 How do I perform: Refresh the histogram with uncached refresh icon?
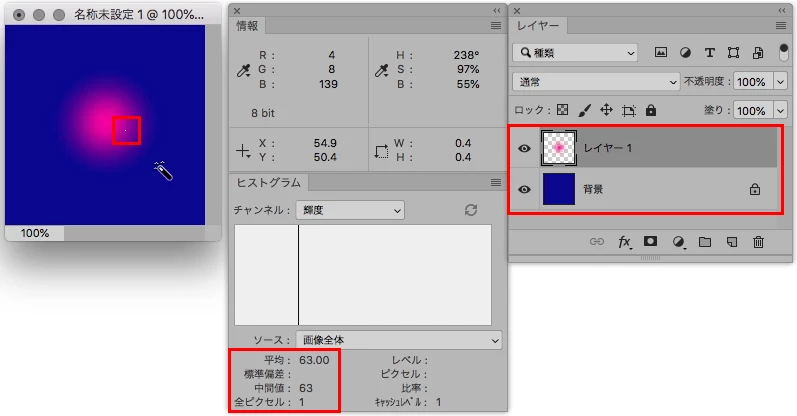pyautogui.click(x=471, y=210)
